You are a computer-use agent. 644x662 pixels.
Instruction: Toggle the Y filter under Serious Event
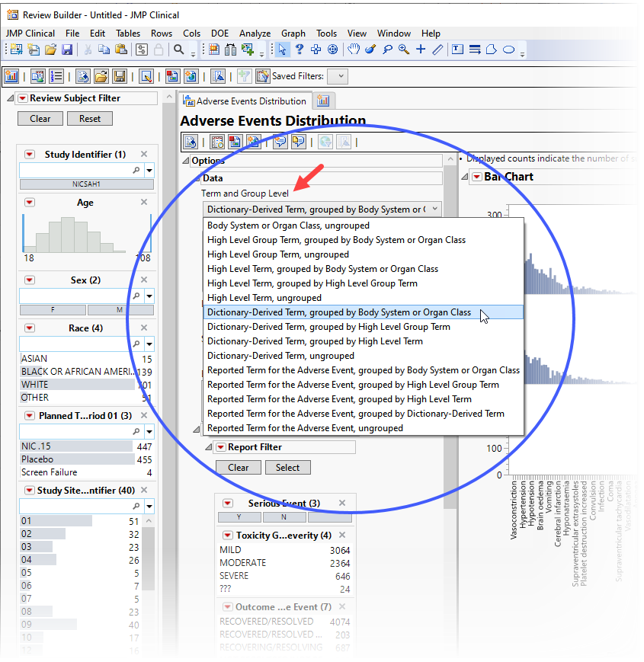(x=239, y=517)
